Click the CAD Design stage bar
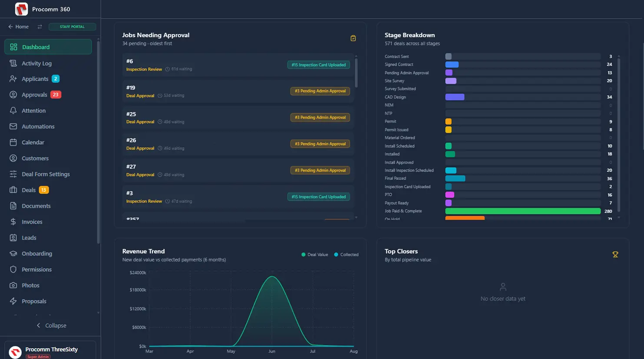644x359 pixels. coord(455,97)
